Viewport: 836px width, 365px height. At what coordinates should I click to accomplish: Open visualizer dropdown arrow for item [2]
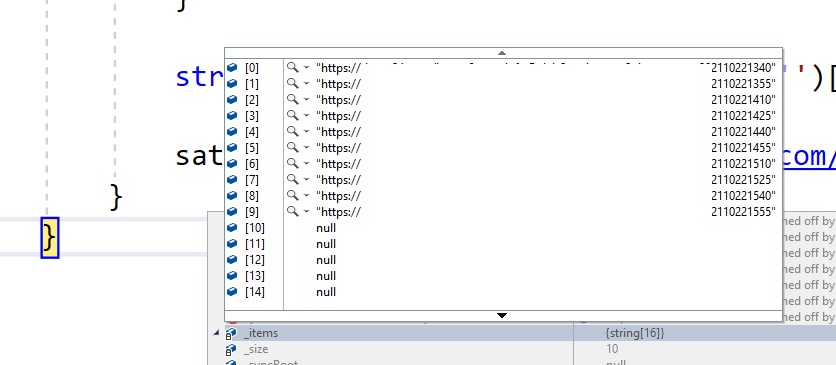point(307,100)
